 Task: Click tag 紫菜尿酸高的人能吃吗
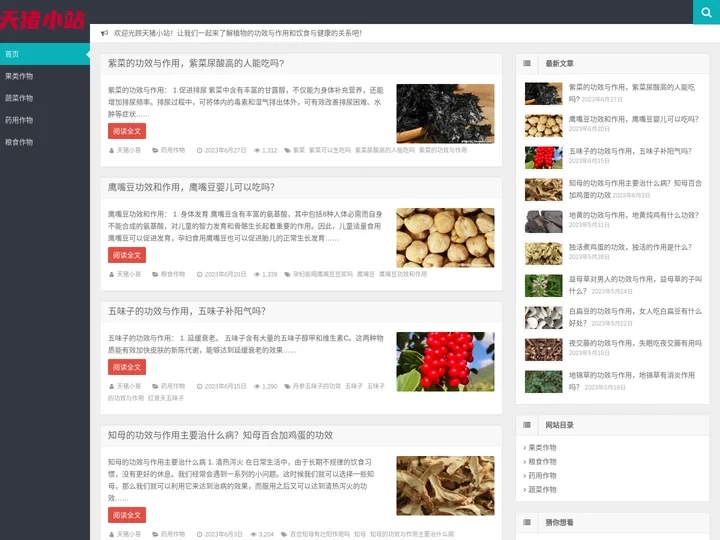point(385,150)
